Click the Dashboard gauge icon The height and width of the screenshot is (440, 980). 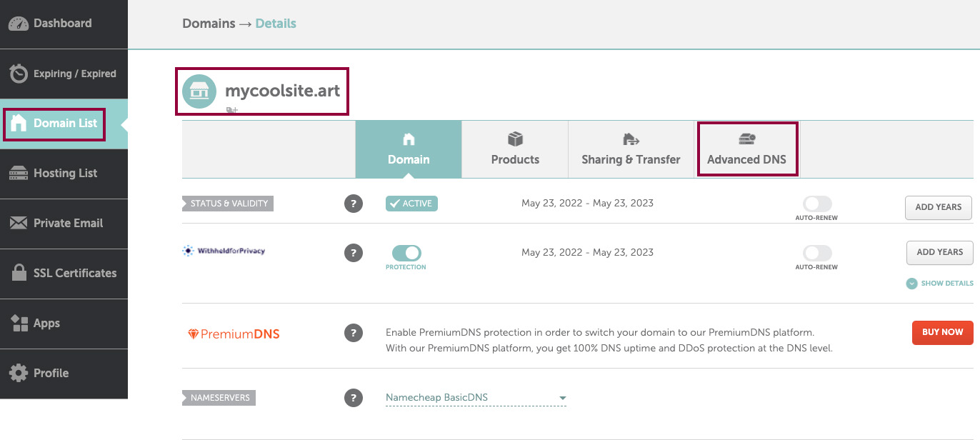pyautogui.click(x=18, y=24)
